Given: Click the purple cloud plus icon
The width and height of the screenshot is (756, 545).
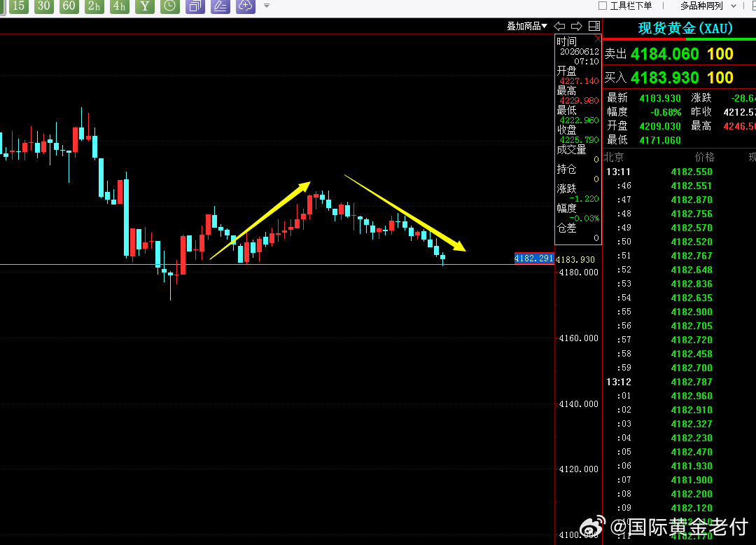Looking at the screenshot, I should tap(246, 6).
